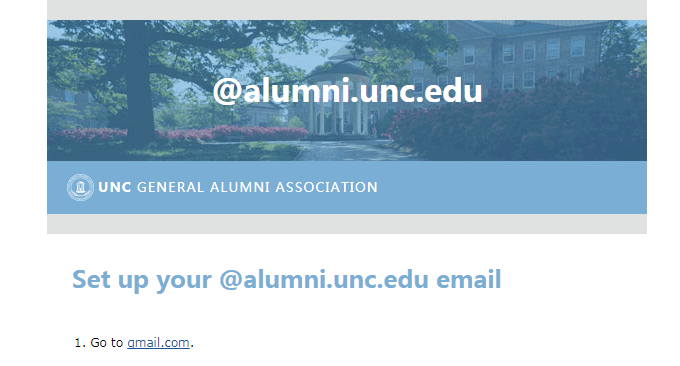This screenshot has width=680, height=366.
Task: Click the 'Set up your' heading text
Action: [142, 280]
